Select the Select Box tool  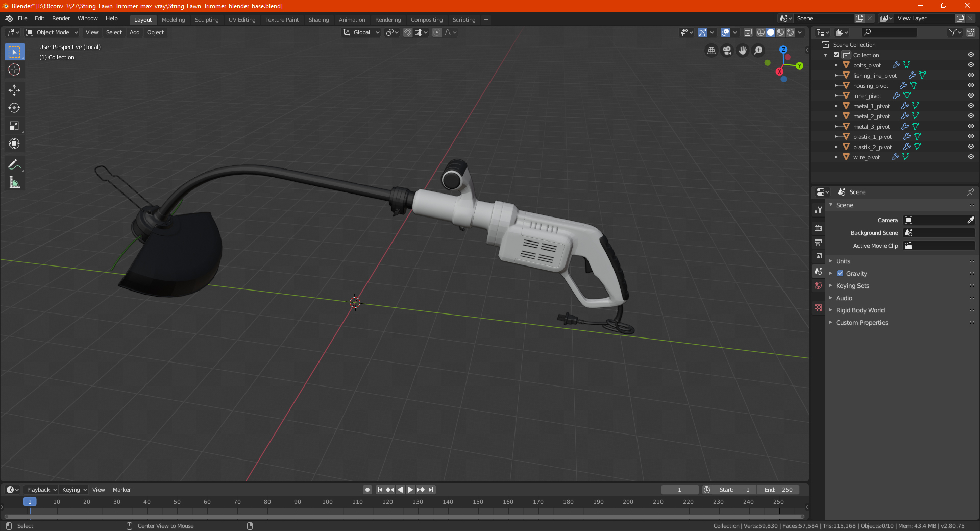click(14, 52)
